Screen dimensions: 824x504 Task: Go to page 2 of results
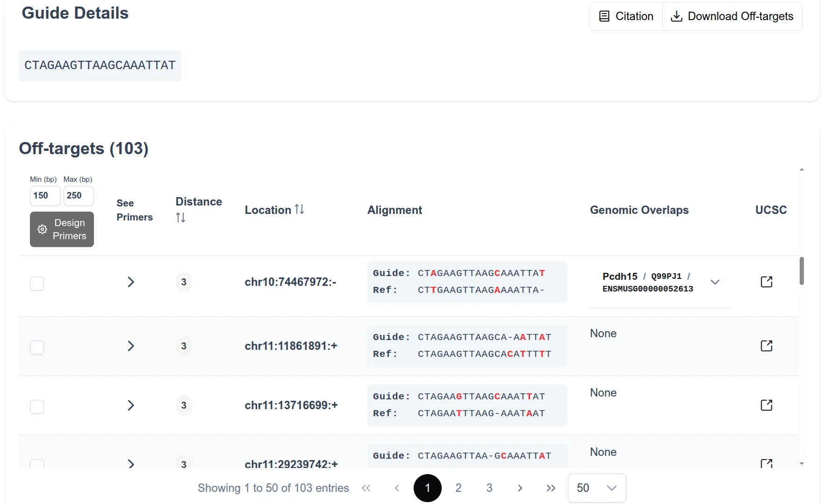pos(458,488)
